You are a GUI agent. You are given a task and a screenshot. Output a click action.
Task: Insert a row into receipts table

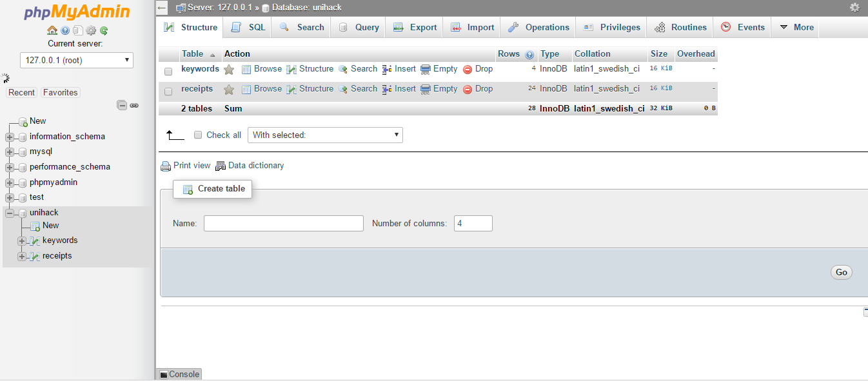(x=399, y=89)
